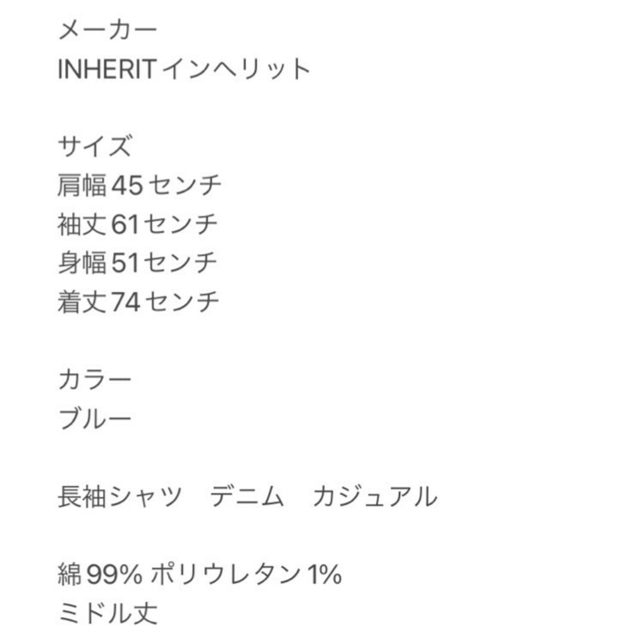Click the 着丈 74 センチ measurement
The height and width of the screenshot is (644, 644).
[138, 302]
